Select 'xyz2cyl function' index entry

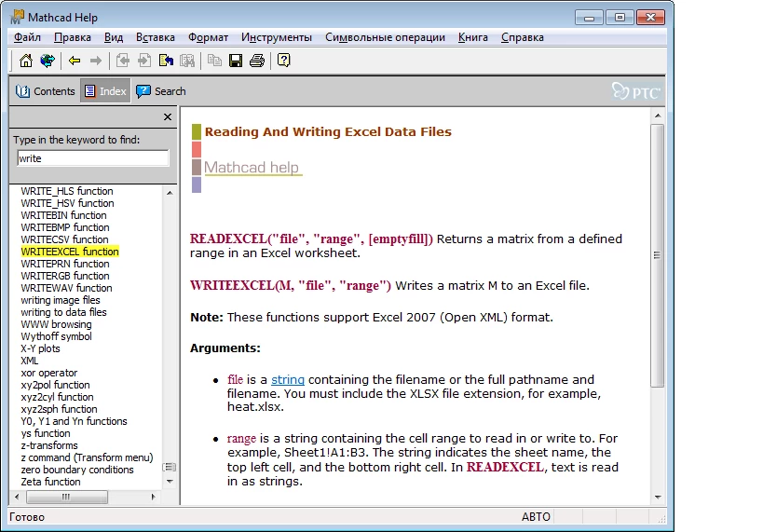point(57,397)
